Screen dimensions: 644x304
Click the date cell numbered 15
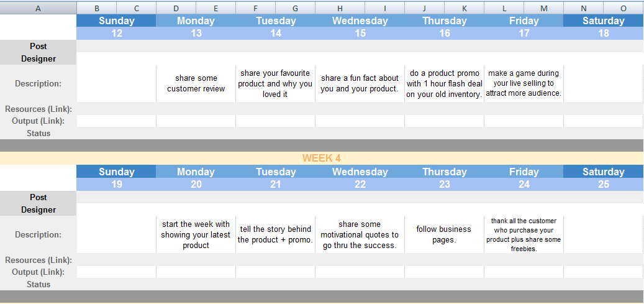point(360,34)
